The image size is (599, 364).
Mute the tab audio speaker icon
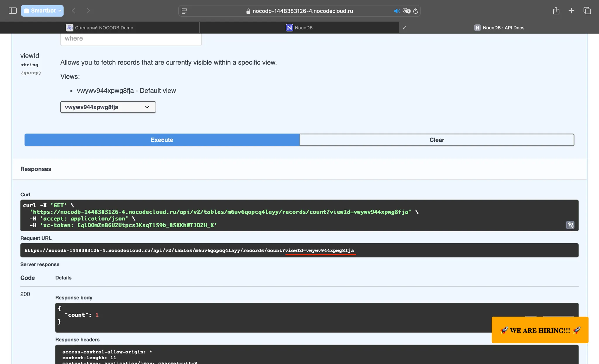tap(397, 11)
